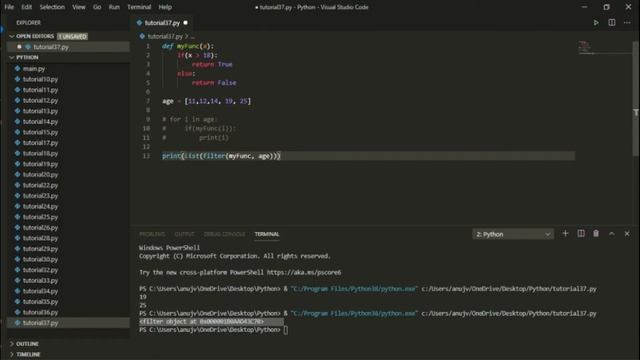
Task: Open tutorial30.py in the explorer
Action: pyautogui.click(x=69, y=260)
